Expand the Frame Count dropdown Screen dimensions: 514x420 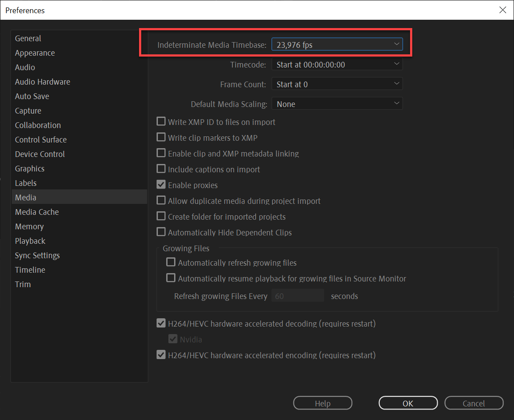pyautogui.click(x=336, y=83)
